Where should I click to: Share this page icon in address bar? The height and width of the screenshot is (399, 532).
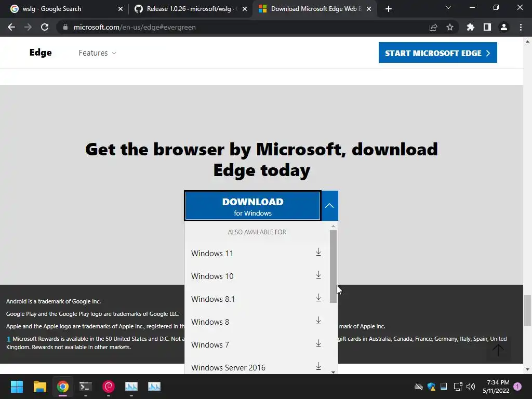tap(433, 27)
